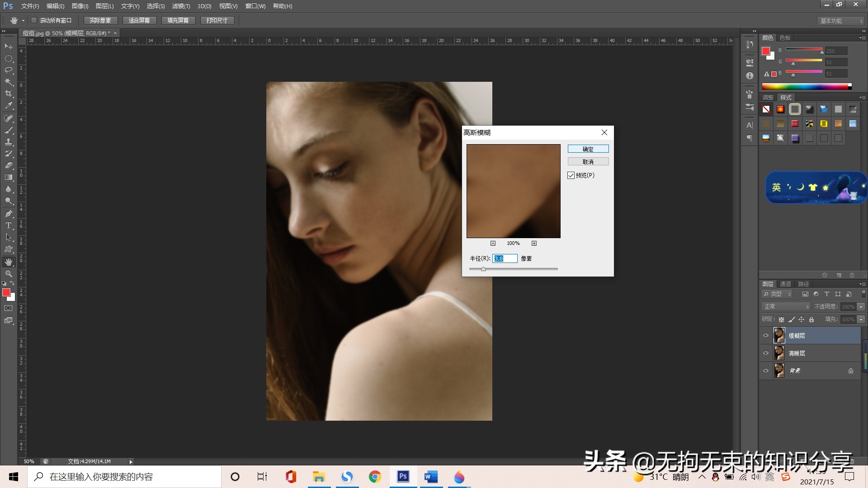Select the Crop tool
The height and width of the screenshot is (488, 868).
[x=9, y=94]
